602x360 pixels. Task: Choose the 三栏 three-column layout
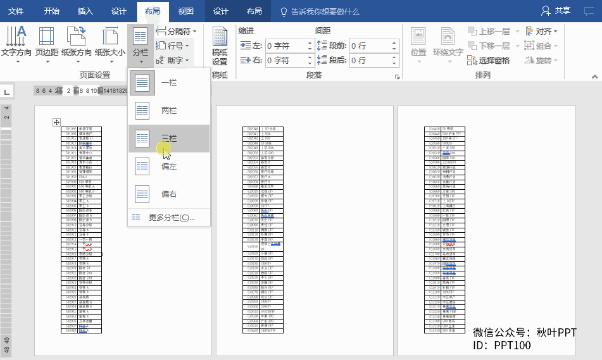click(169, 139)
